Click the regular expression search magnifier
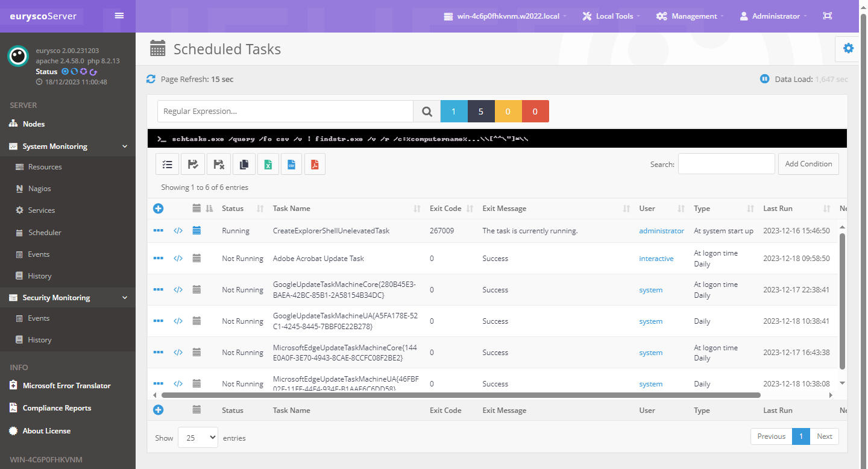868x469 pixels. [427, 112]
